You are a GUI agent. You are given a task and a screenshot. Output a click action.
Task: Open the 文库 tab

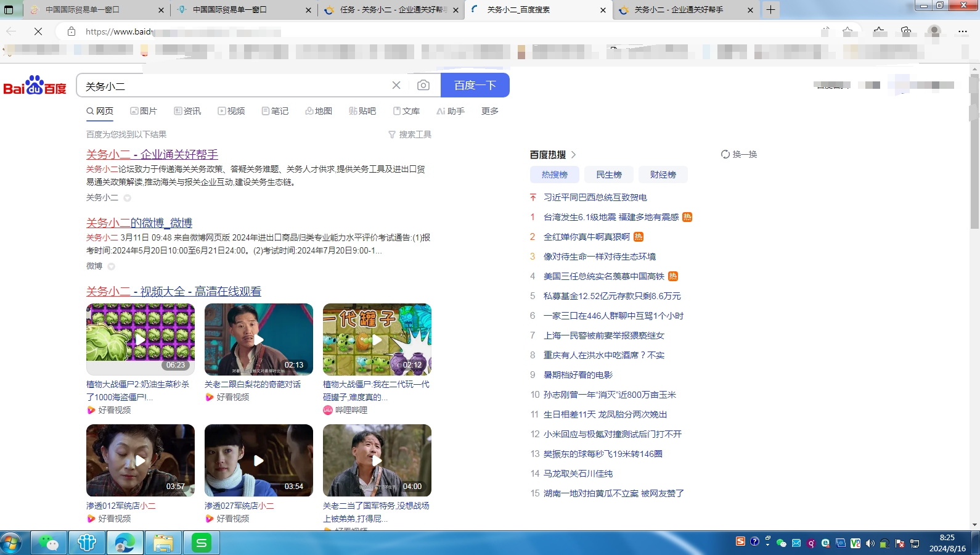click(406, 111)
